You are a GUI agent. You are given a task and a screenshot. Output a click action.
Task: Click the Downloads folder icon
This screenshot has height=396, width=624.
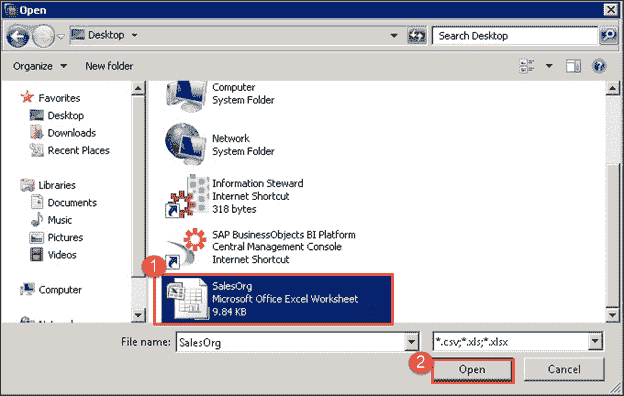coord(37,132)
